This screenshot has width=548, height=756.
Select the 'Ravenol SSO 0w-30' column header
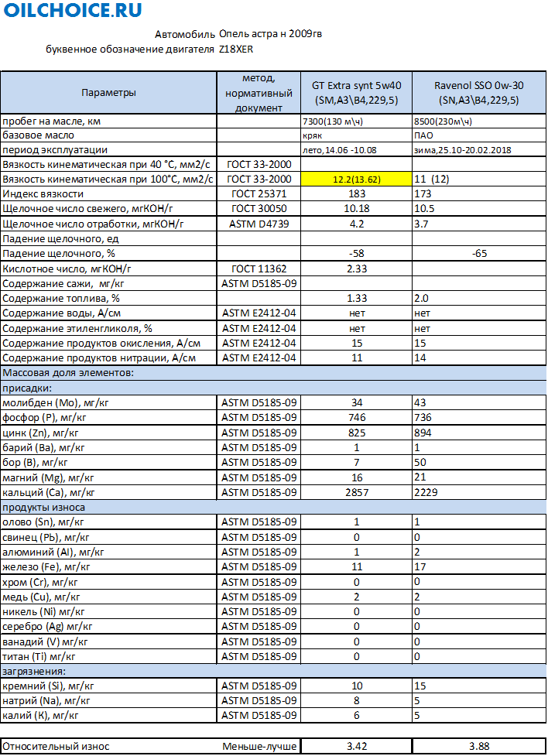tap(479, 93)
